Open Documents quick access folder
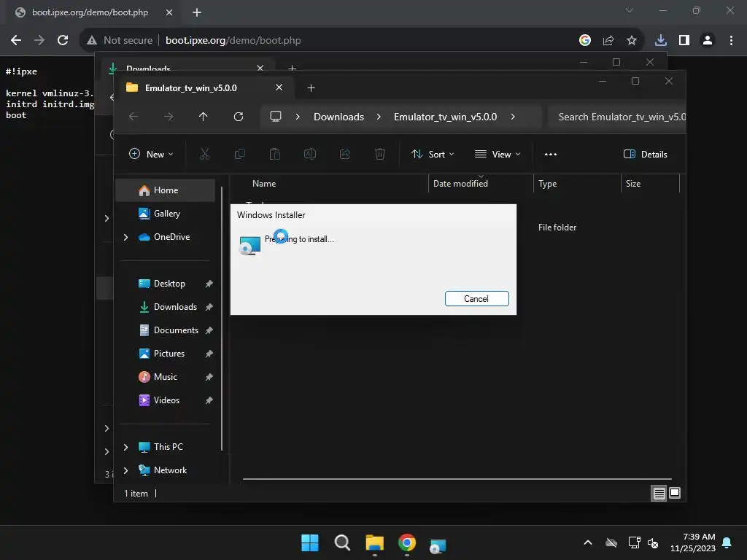The image size is (747, 560). pos(166,330)
